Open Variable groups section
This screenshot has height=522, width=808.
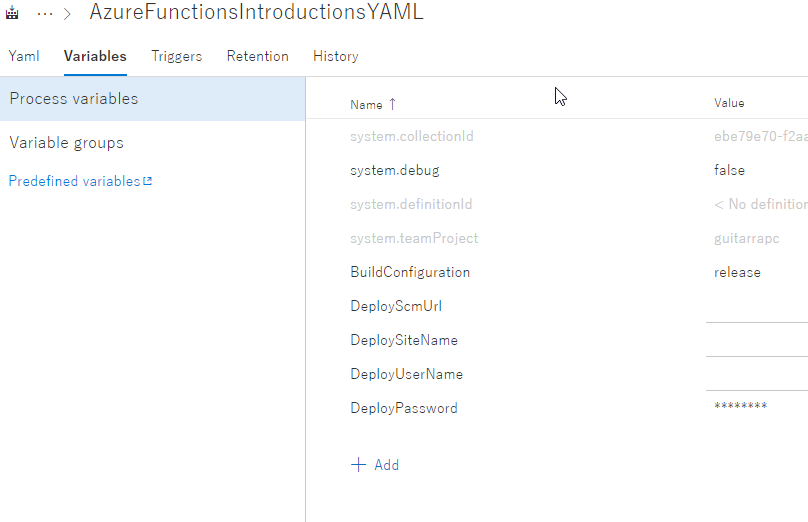67,143
